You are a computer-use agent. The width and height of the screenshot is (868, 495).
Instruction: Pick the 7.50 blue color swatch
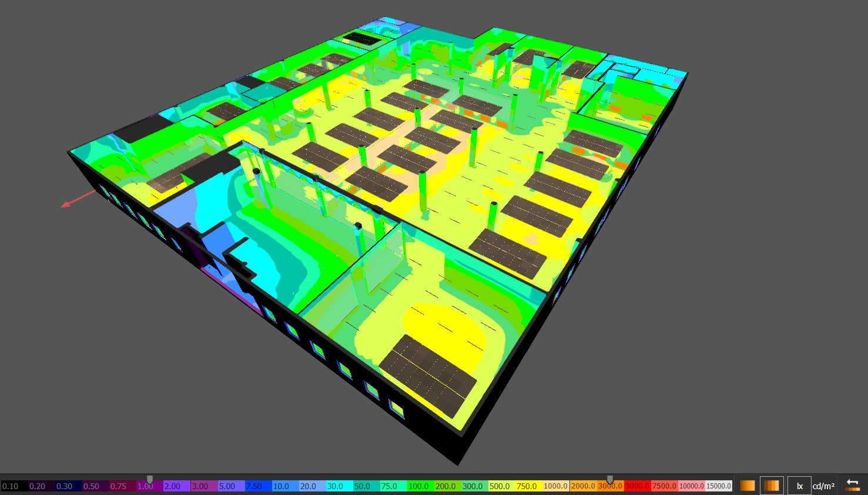[x=258, y=487]
